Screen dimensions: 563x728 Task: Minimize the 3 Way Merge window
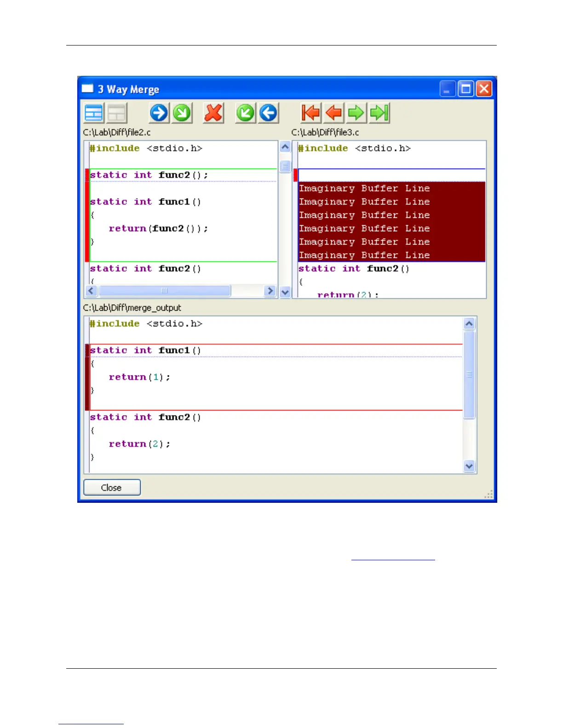[447, 89]
